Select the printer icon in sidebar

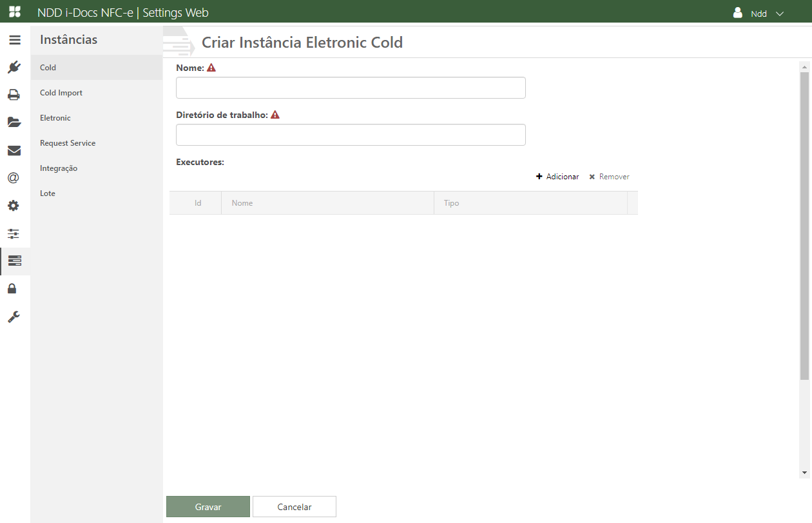coord(14,95)
